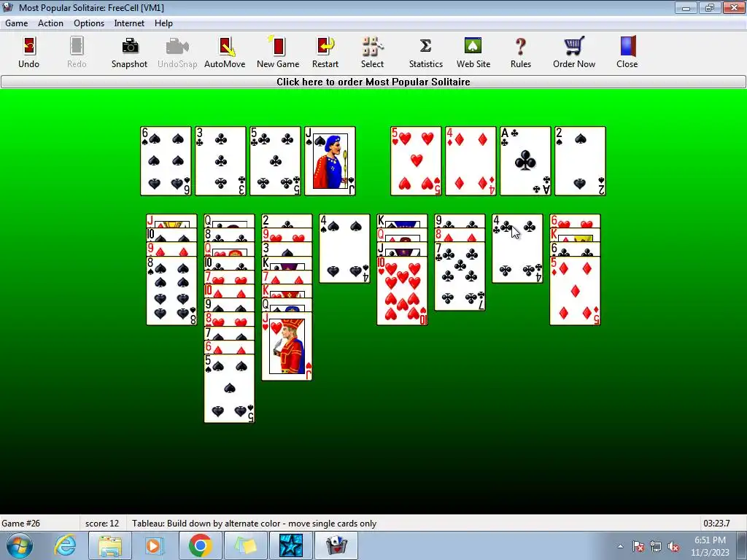Launch Google Chrome from taskbar
The image size is (747, 560).
(200, 545)
